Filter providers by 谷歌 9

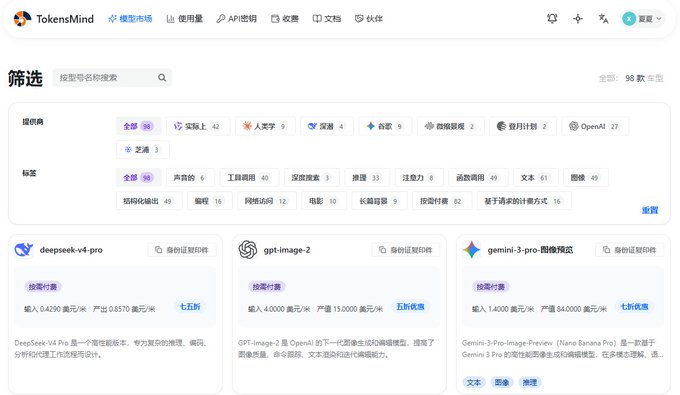click(385, 126)
